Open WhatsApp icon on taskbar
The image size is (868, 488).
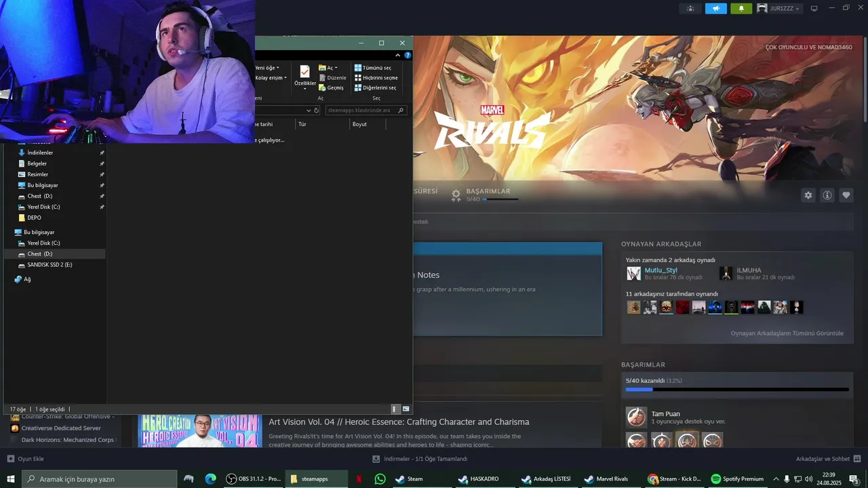380,479
